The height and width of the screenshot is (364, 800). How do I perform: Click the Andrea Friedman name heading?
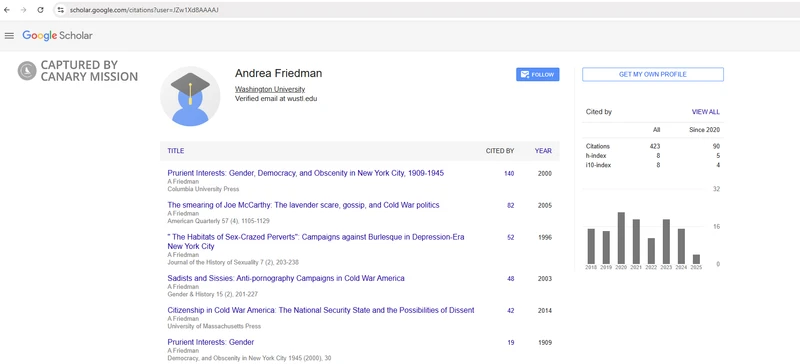point(279,74)
